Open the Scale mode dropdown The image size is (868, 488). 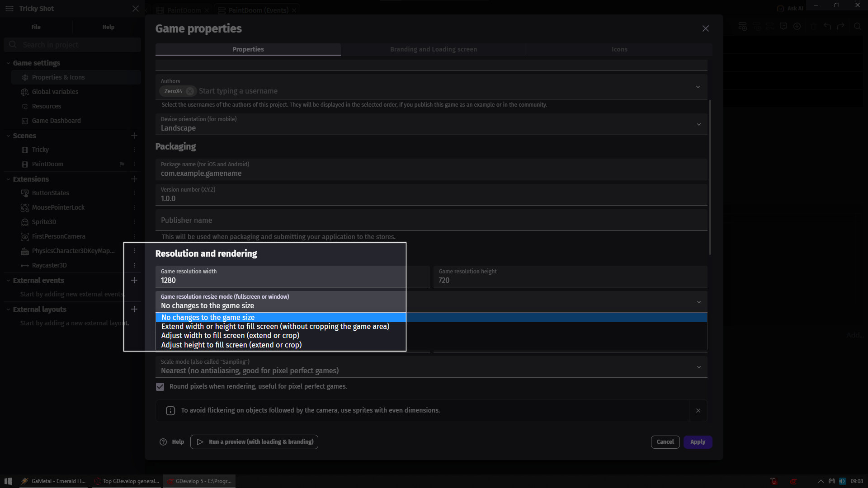[x=431, y=367]
